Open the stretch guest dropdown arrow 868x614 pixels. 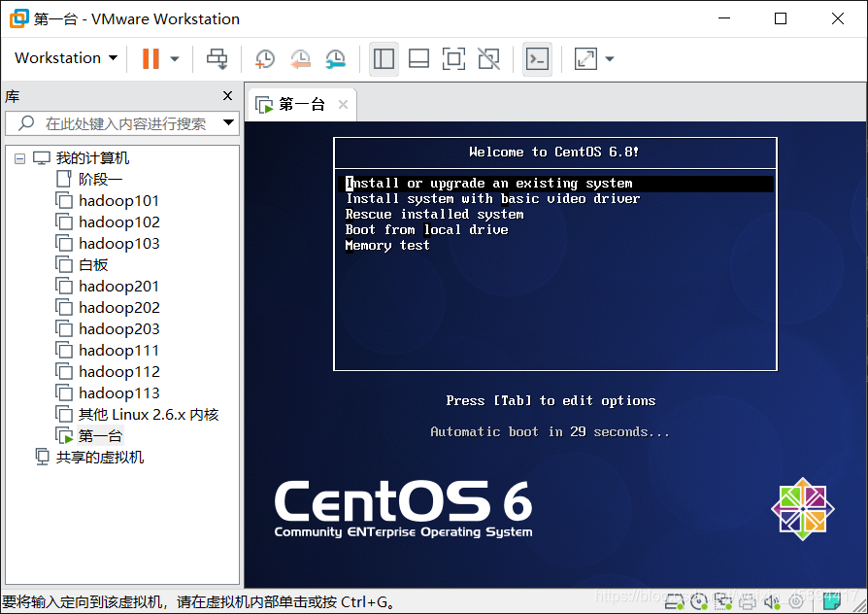pyautogui.click(x=610, y=58)
